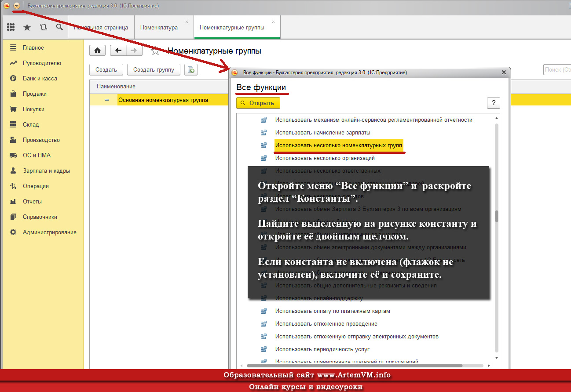Screen dimensions: 571x392
Task: Click the Администрирование gear icon
Action: (13, 232)
